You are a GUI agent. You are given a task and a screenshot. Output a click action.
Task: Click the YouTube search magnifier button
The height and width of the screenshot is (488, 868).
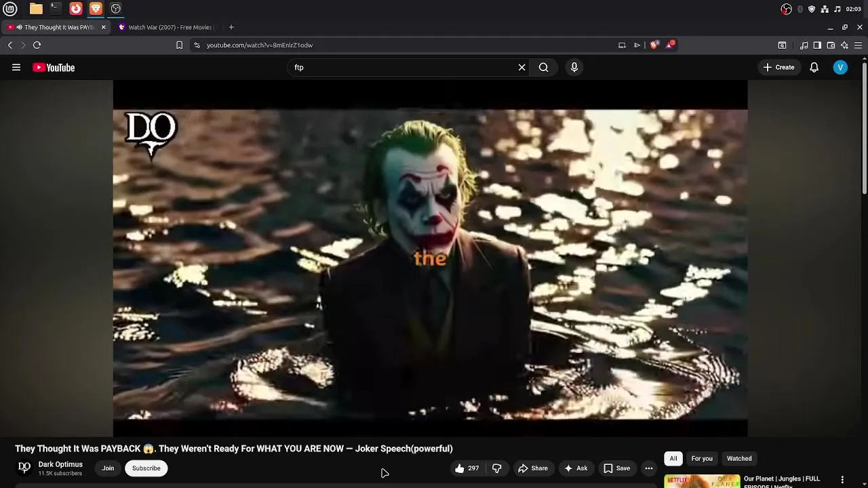coord(544,67)
